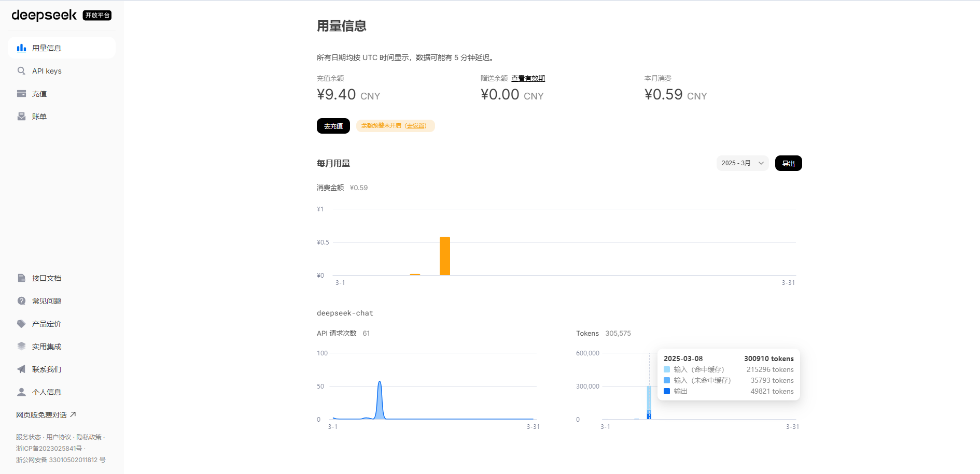The width and height of the screenshot is (980, 474).
Task: Click the tall orange bar in the spending chart
Action: coord(445,256)
